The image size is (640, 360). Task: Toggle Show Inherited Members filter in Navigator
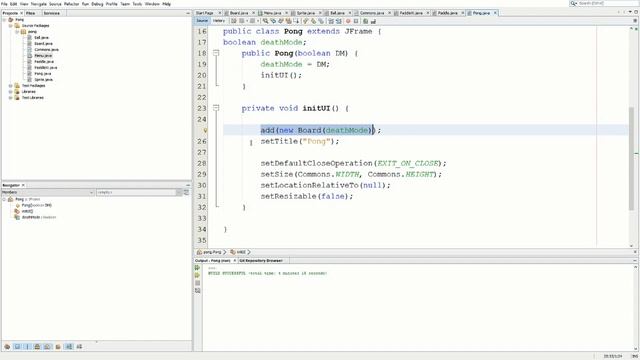(7, 347)
